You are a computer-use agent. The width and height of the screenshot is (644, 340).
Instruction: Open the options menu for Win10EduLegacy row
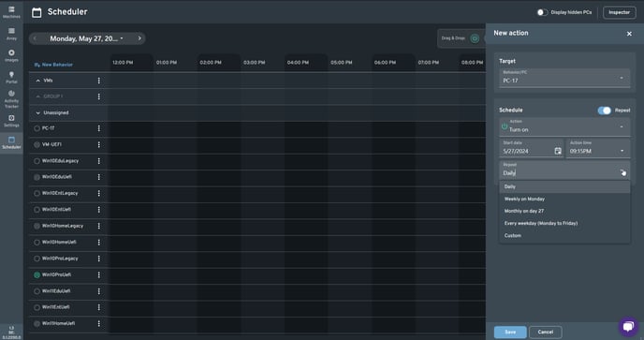(99, 161)
